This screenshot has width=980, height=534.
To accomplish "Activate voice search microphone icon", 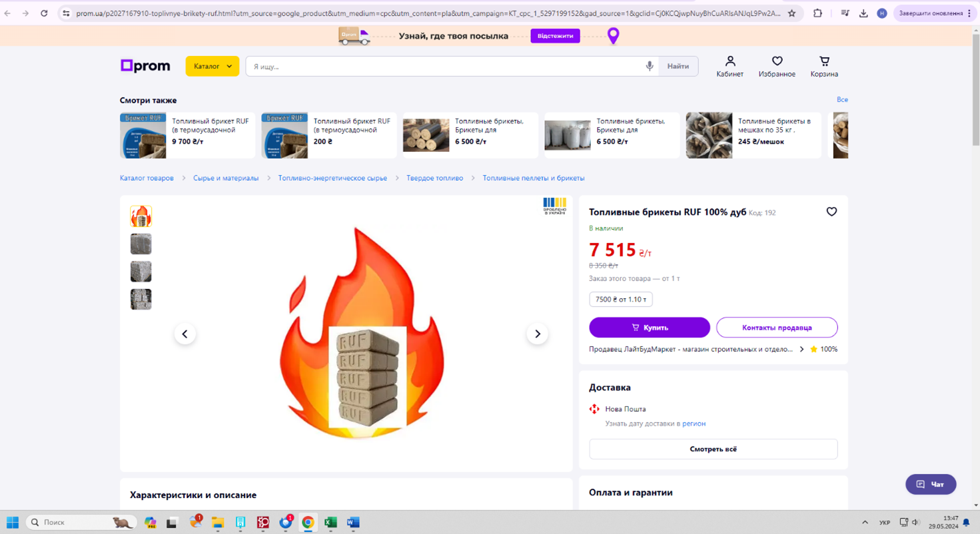I will pos(650,66).
